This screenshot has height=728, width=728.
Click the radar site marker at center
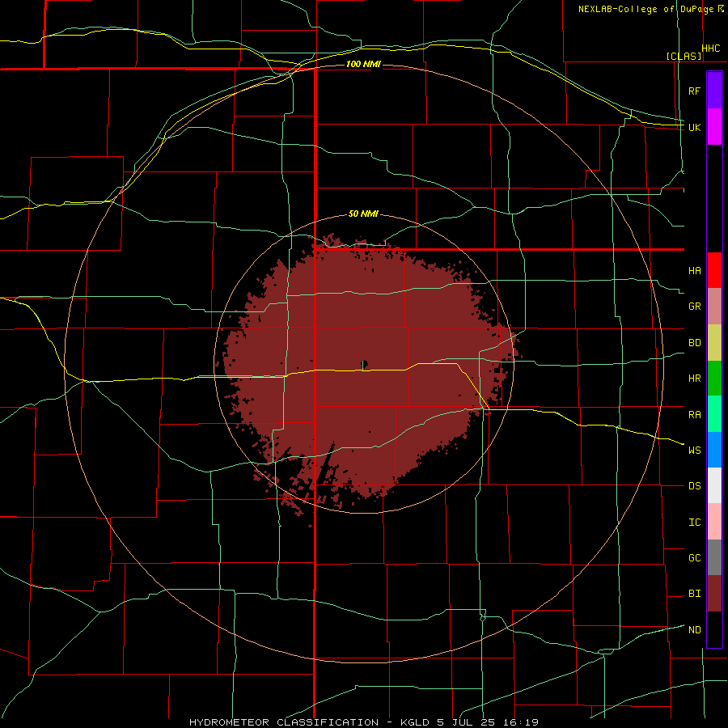364,365
